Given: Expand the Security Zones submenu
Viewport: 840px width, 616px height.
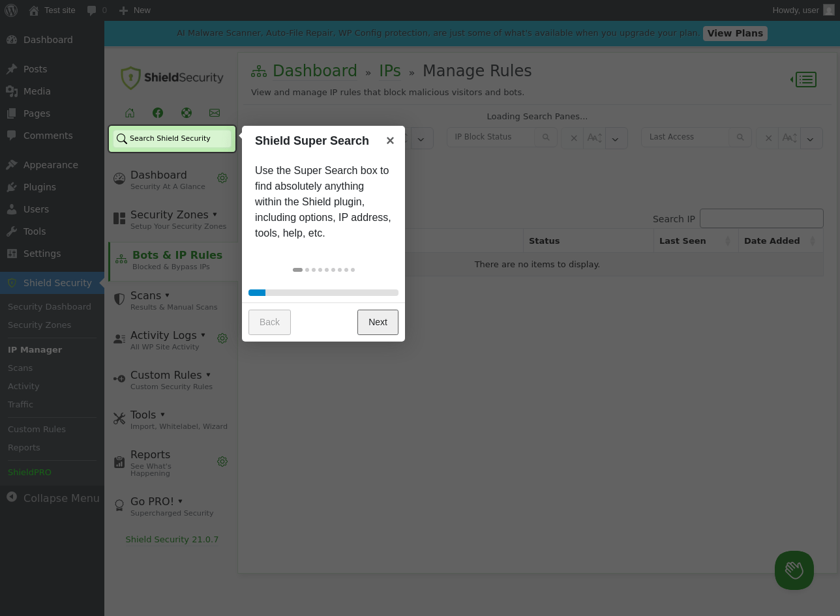Looking at the screenshot, I should (215, 214).
